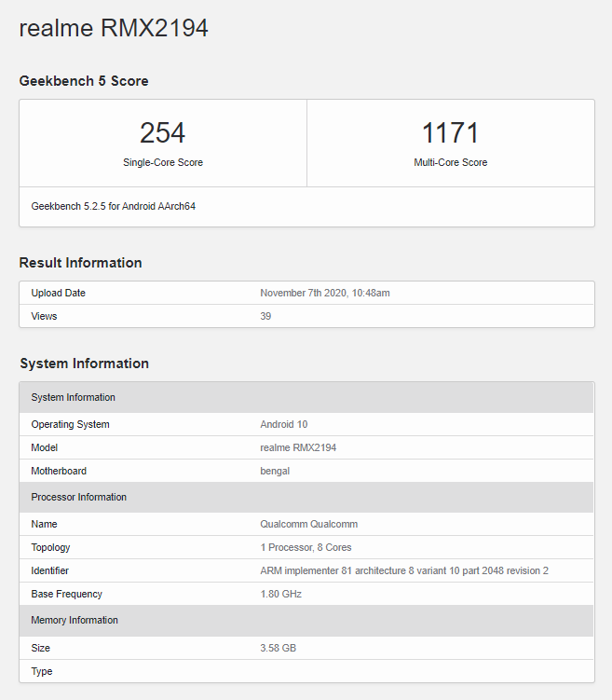
Task: Select the 1 Processor, 8 Cores value
Action: 306,547
